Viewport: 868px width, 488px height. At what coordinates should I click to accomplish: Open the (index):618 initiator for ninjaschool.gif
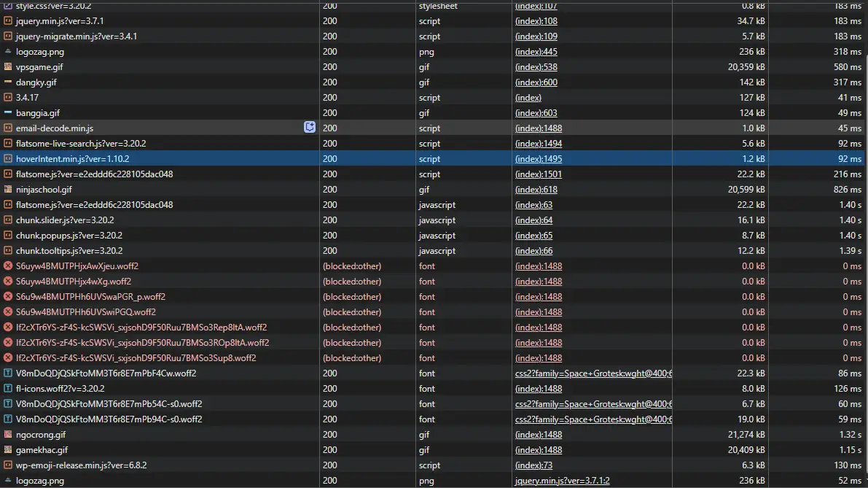536,190
